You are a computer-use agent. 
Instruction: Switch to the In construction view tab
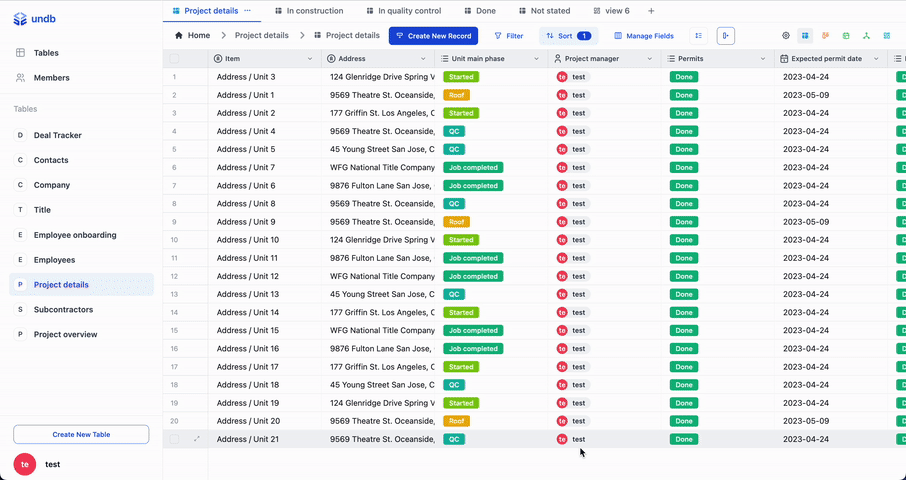[309, 11]
